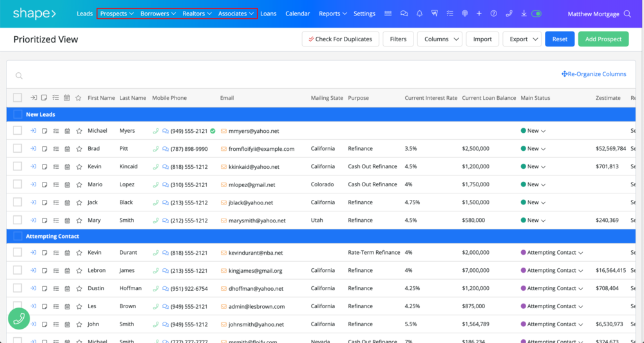Open notifications bell icon
The height and width of the screenshot is (343, 644).
coord(419,14)
